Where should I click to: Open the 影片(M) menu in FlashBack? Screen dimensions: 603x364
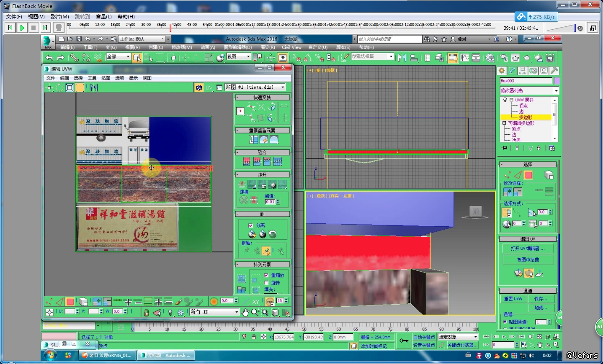pyautogui.click(x=59, y=17)
